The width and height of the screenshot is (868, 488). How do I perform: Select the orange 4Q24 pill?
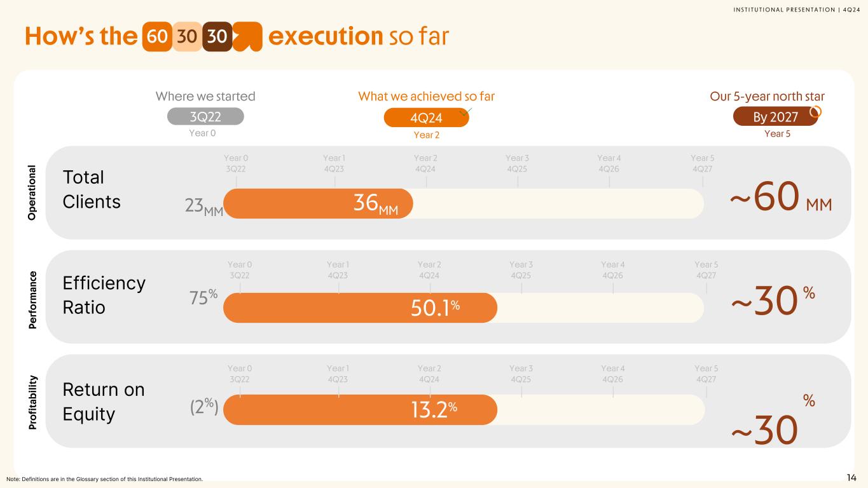(x=426, y=118)
